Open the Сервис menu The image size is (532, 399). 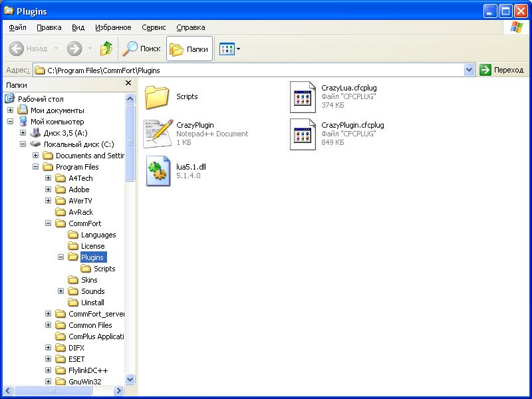pos(154,27)
